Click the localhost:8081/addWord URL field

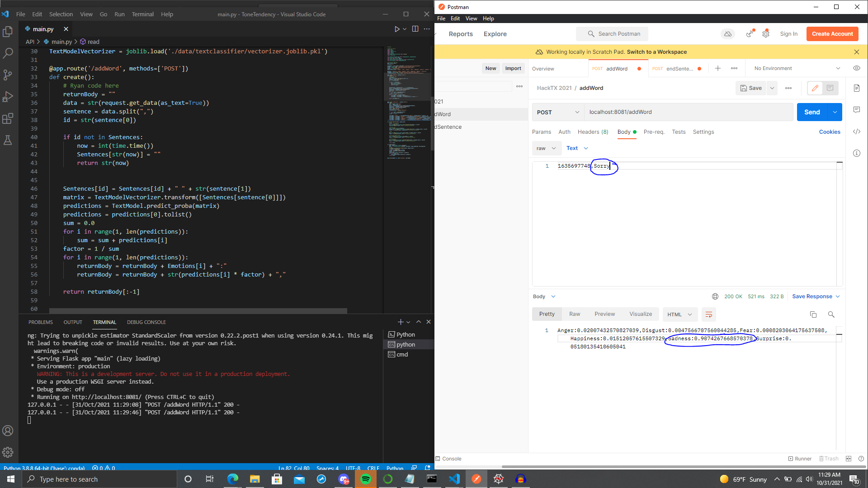[688, 112]
